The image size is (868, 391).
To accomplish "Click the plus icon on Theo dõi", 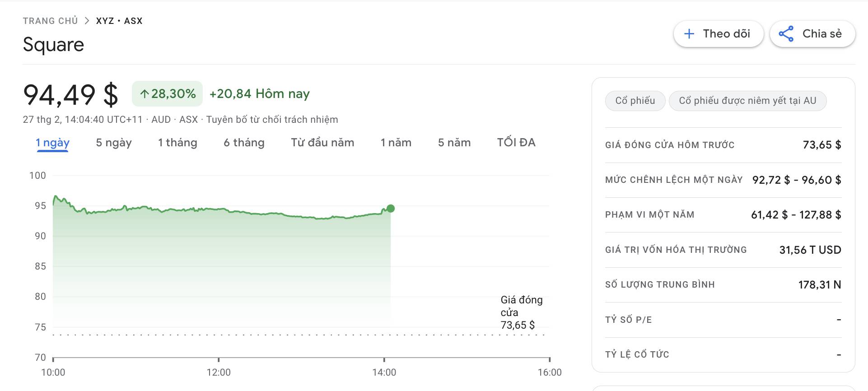I will (x=689, y=34).
